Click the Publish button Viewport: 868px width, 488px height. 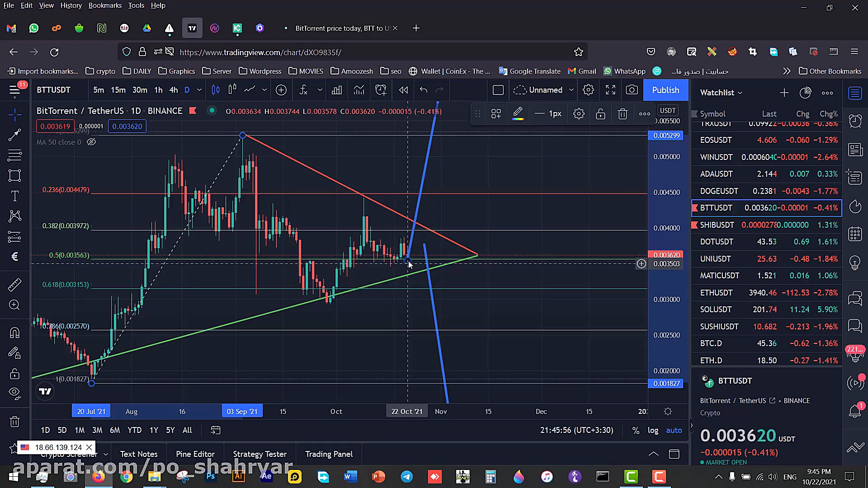[x=665, y=90]
